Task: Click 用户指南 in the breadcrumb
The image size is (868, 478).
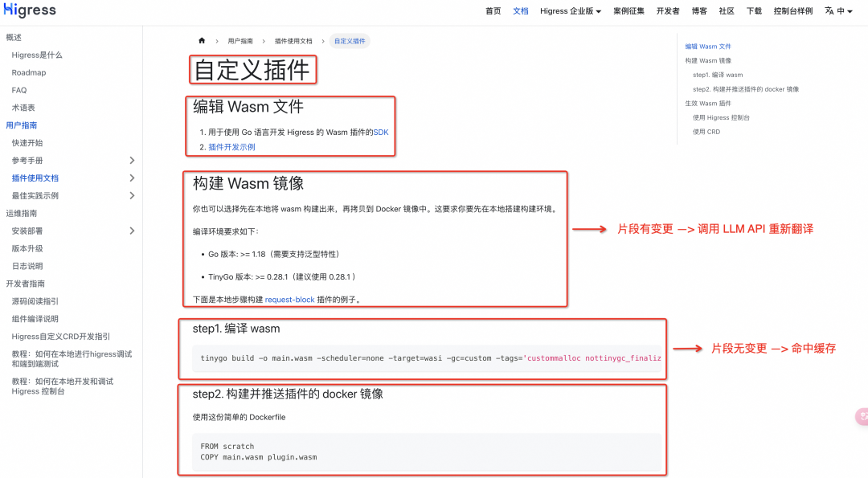Action: point(240,41)
